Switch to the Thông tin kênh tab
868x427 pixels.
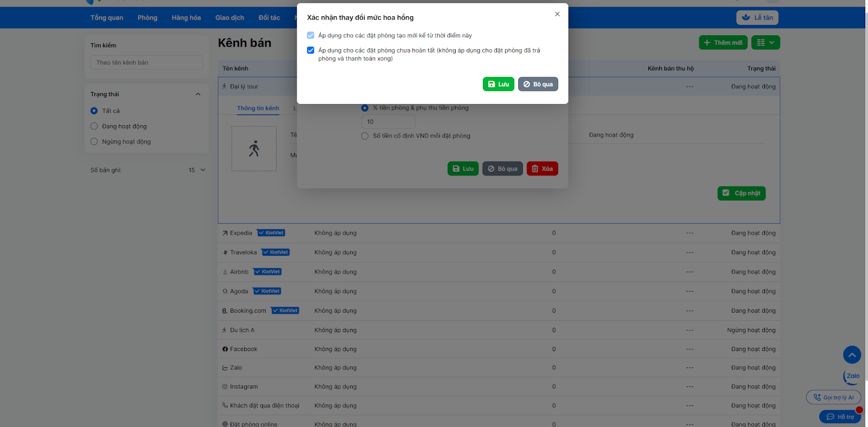point(258,108)
